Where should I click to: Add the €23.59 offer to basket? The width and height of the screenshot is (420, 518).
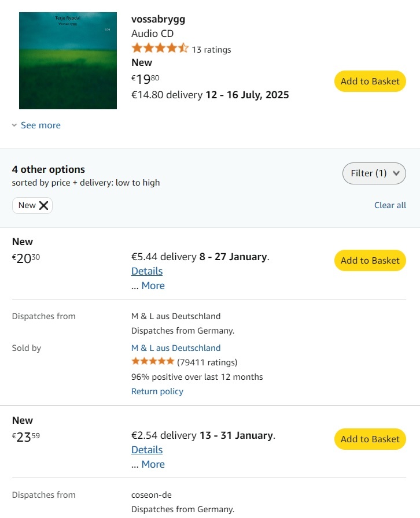coord(370,439)
